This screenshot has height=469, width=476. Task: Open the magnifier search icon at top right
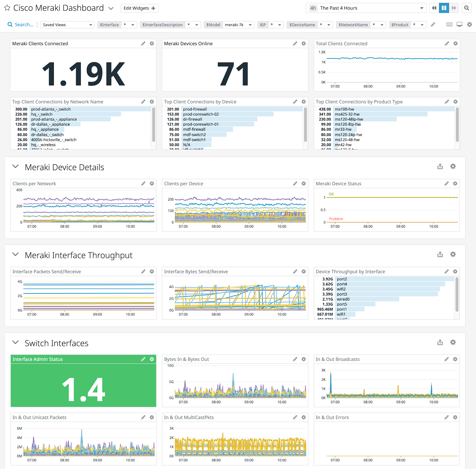coord(467,8)
